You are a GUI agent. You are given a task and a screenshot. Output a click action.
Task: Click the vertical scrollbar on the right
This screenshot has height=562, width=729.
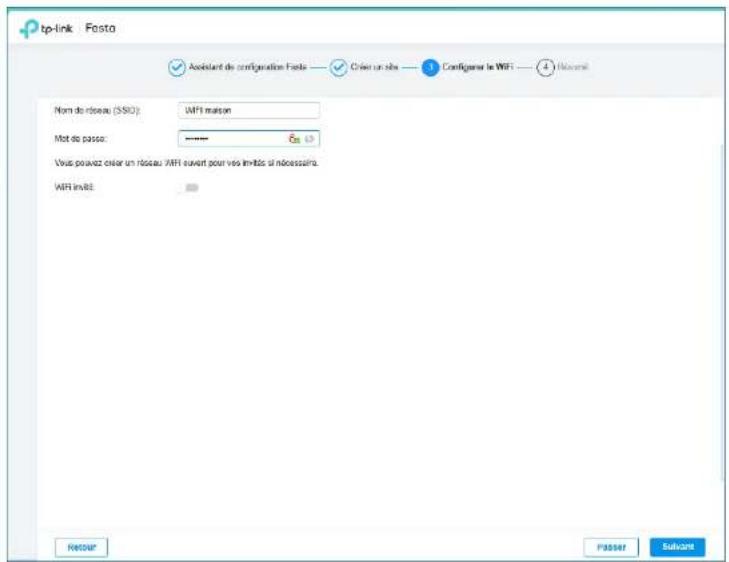(722, 311)
